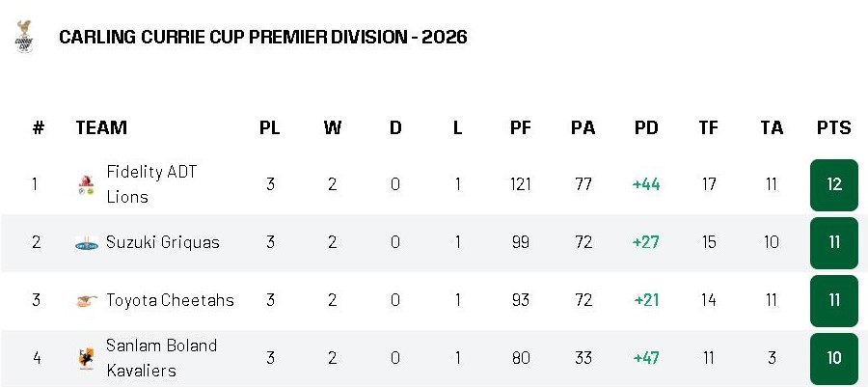Viewport: 868px width, 387px height.
Task: Click the PTS column header
Action: point(833,128)
